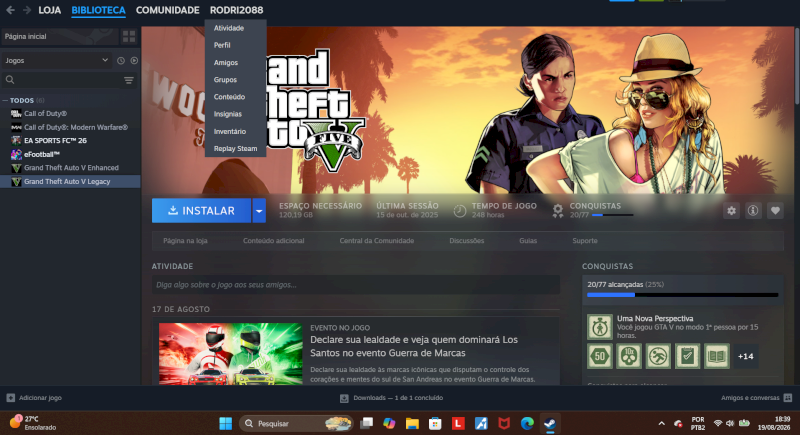The height and width of the screenshot is (435, 800).
Task: Open the Jogos category dropdown
Action: tap(56, 60)
